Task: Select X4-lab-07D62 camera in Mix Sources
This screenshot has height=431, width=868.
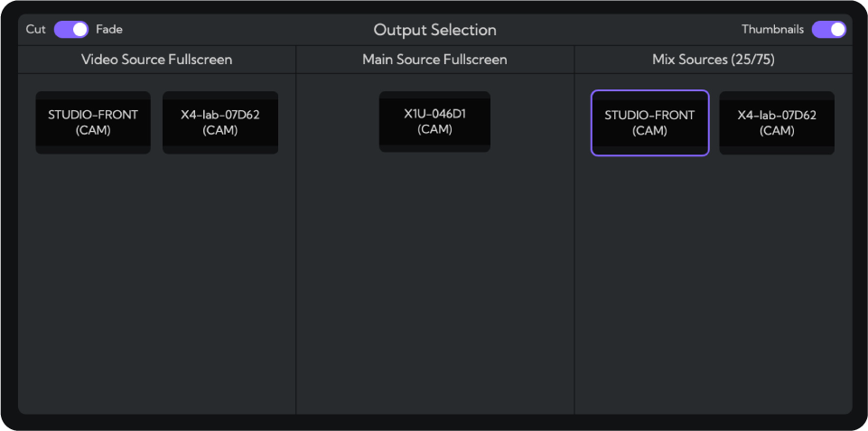Action: [x=777, y=123]
